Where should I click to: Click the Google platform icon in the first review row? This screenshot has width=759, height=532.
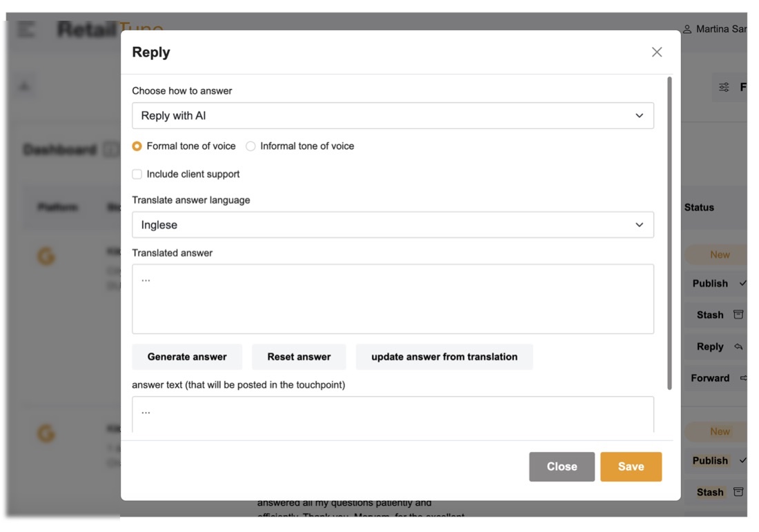point(46,256)
